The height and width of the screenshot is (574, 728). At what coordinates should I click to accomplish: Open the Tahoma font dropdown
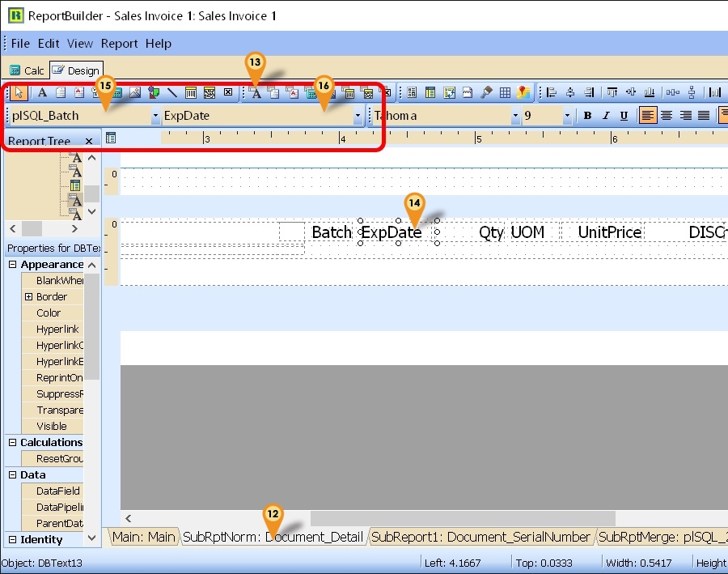click(x=515, y=115)
